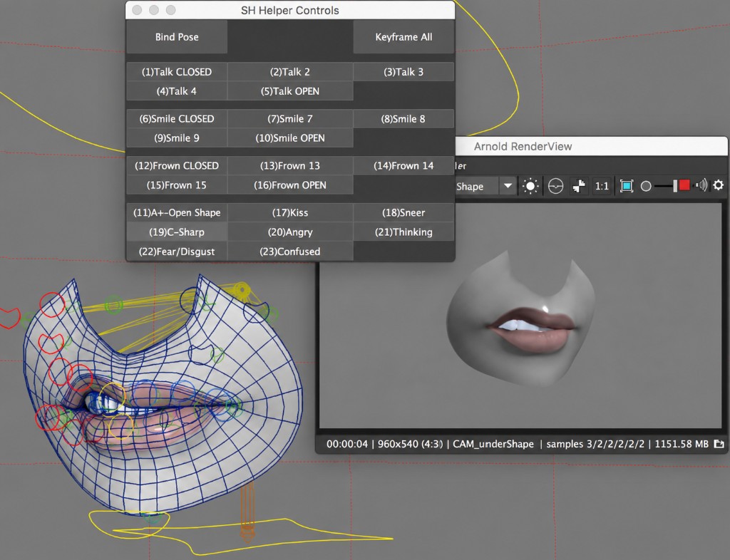Screen dimensions: 730x560
Task: Apply the (15)Frown 15 pose
Action: [x=177, y=185]
